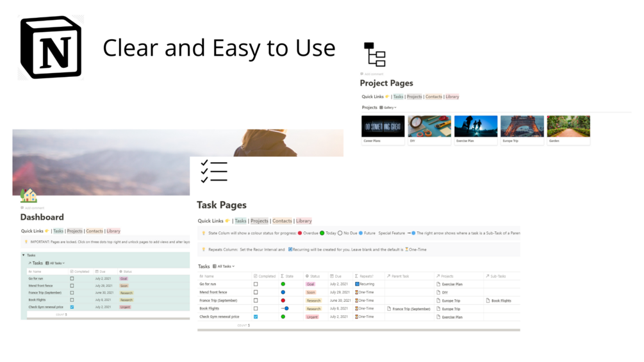Viewport: 644px width, 362px height.
Task: Open the Exercise Plan gallery card in Project Pages
Action: (x=475, y=129)
